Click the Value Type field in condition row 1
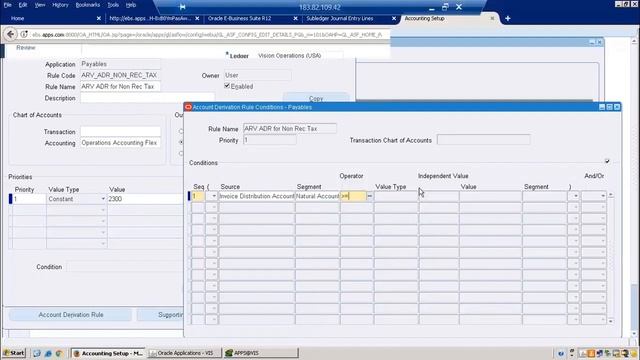 [396, 196]
